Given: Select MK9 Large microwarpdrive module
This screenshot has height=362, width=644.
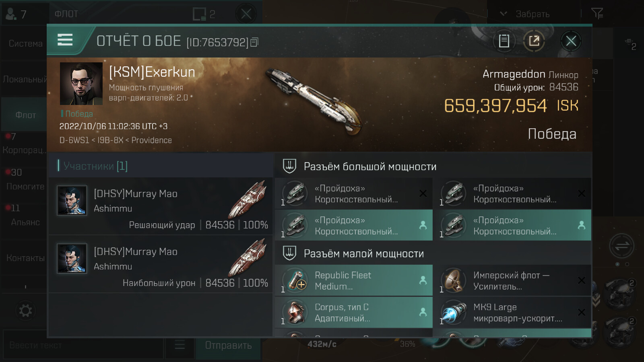Looking at the screenshot, I should pos(512,313).
